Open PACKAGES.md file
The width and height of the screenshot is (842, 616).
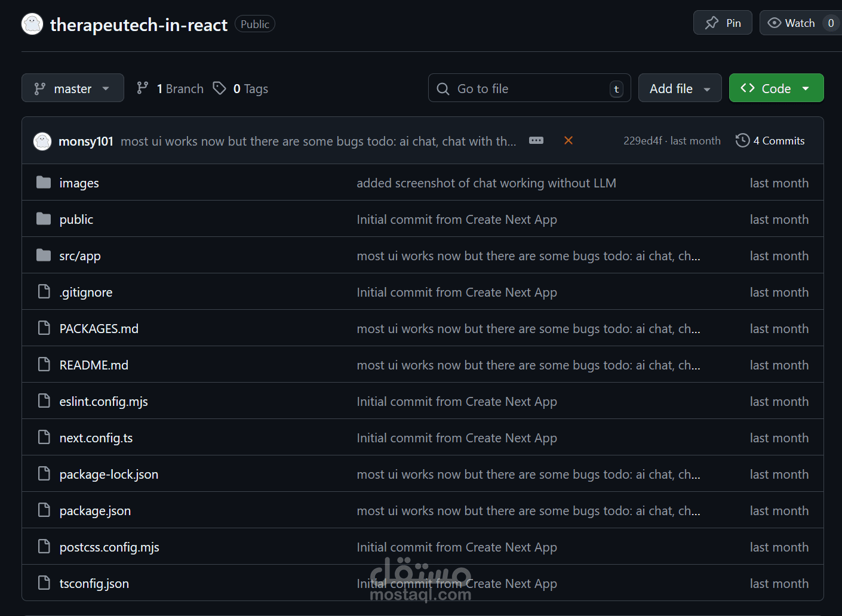pyautogui.click(x=99, y=329)
